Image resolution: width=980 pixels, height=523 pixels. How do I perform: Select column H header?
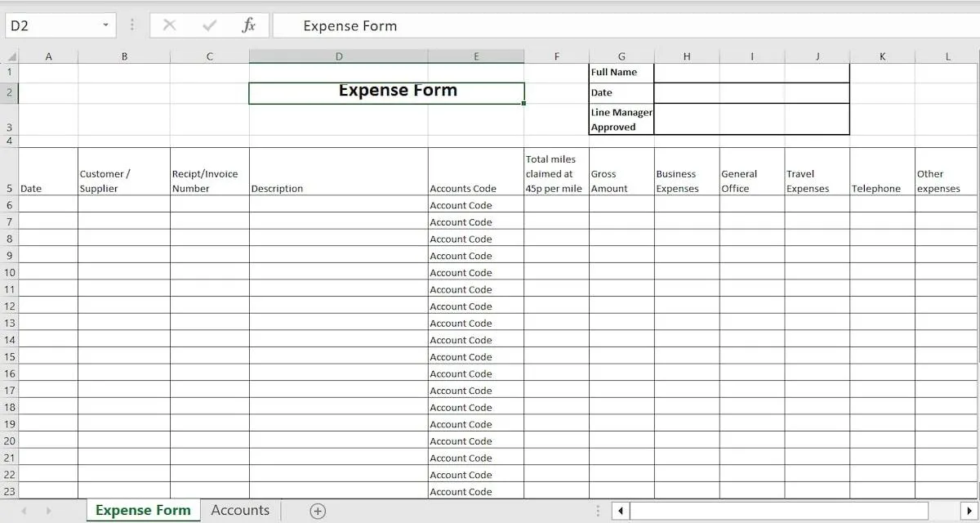687,56
